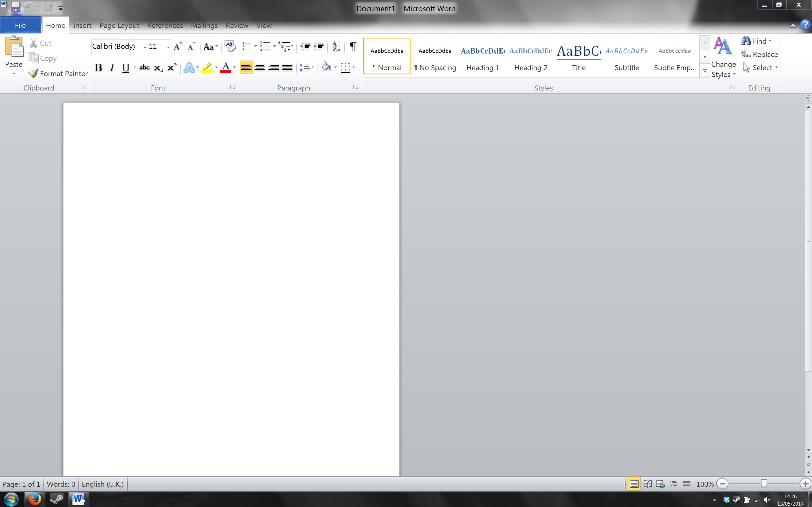
Task: Expand the Styles gallery More arrow
Action: click(x=705, y=71)
